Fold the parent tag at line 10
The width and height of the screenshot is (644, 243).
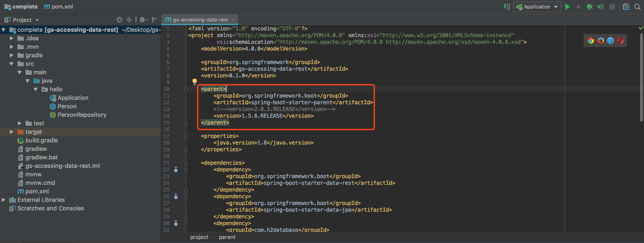(186, 90)
